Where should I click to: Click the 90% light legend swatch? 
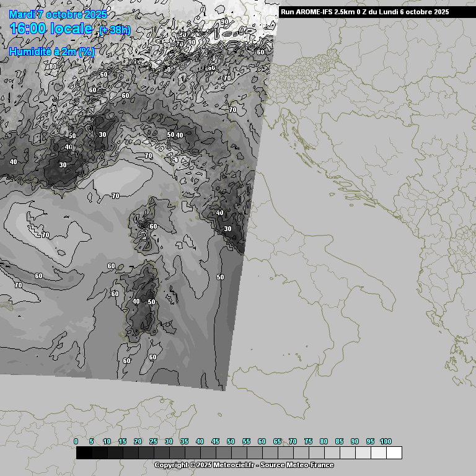[363, 453]
